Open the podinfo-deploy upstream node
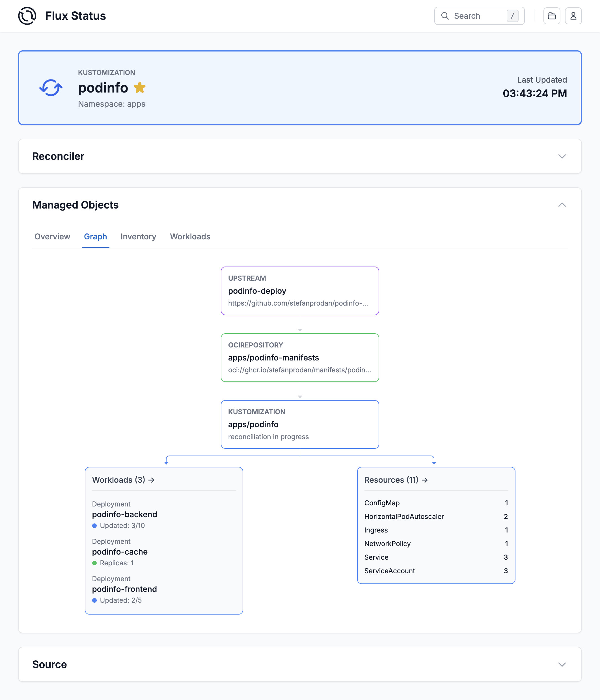 click(300, 291)
